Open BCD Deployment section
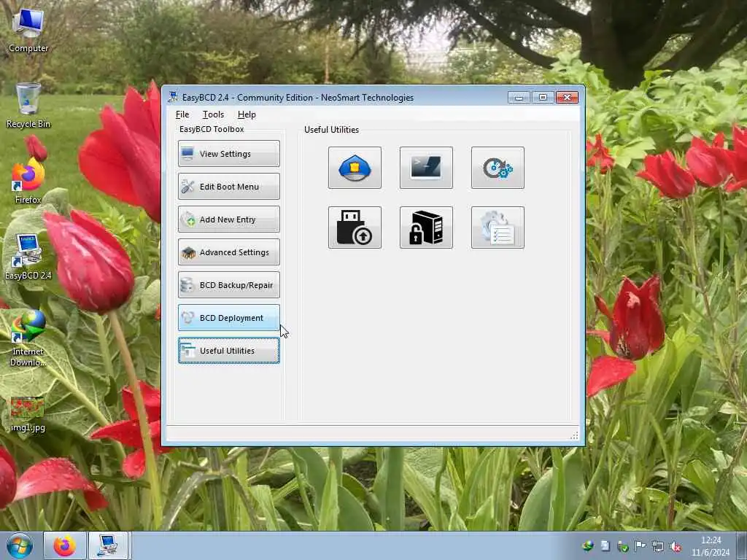Screen dimensions: 747x560 (228, 318)
